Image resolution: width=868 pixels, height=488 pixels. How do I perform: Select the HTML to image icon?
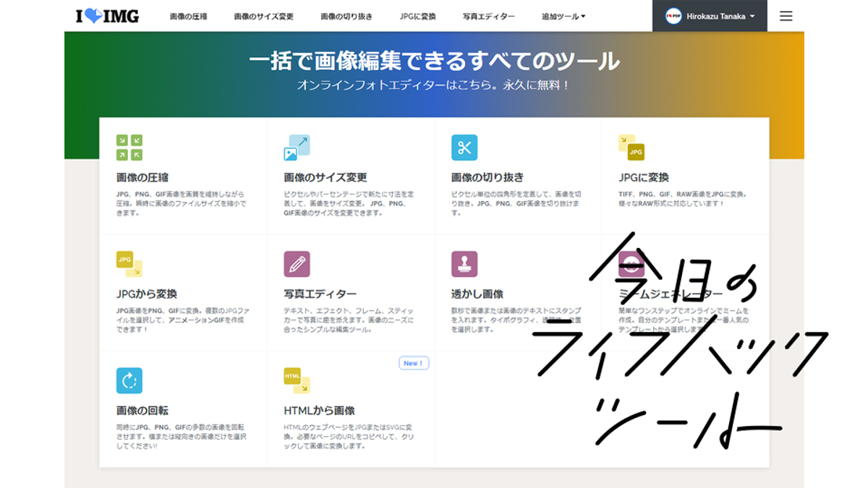click(297, 380)
